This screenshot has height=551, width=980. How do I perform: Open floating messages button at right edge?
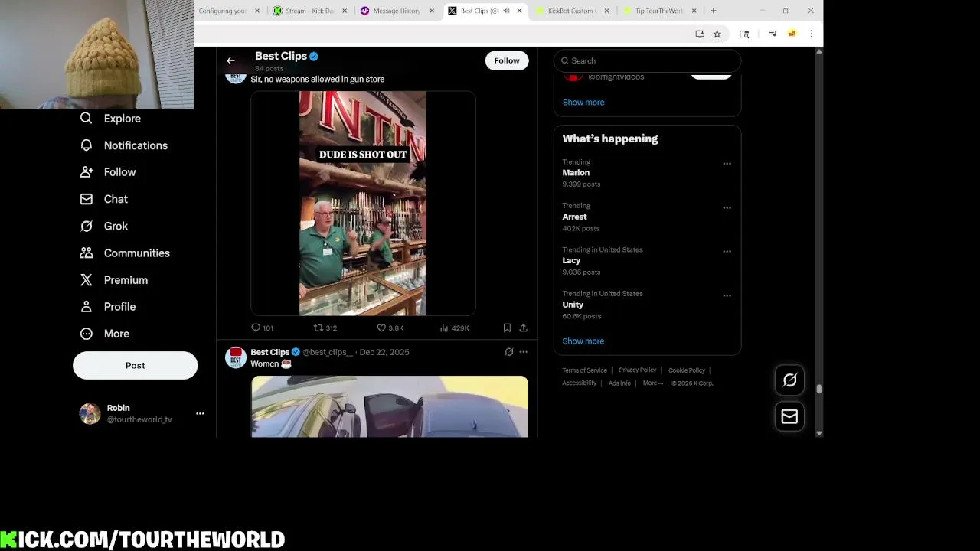[789, 416]
